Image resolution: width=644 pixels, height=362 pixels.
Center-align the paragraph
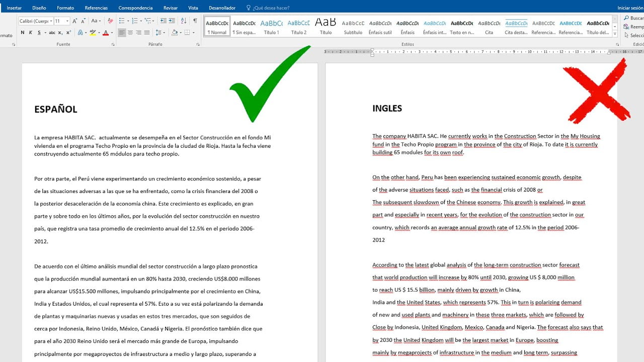pos(130,33)
